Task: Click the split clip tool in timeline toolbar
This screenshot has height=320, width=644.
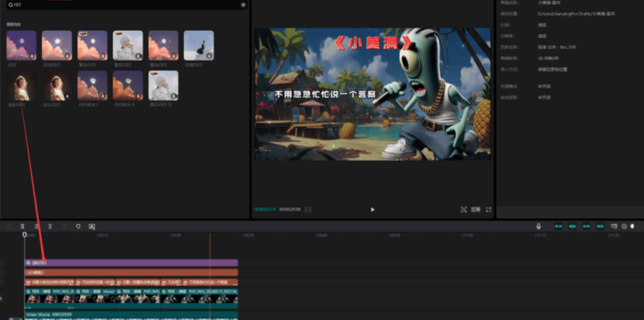Action: (x=22, y=226)
